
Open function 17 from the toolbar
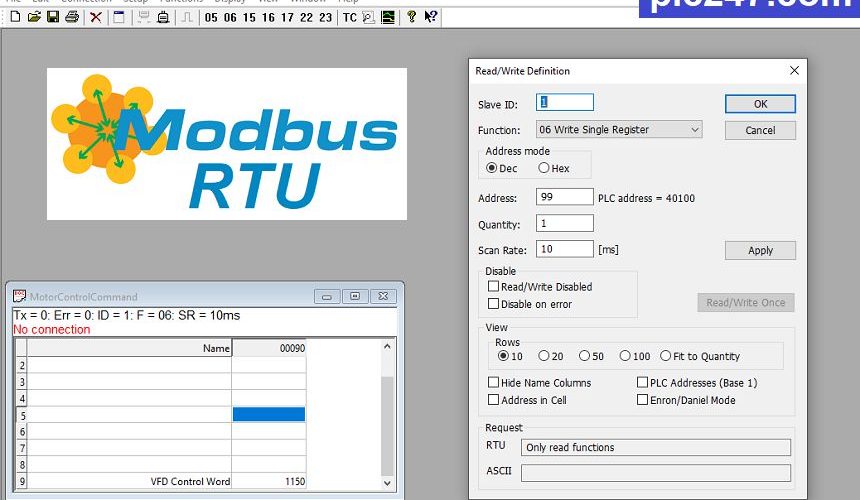tap(287, 18)
